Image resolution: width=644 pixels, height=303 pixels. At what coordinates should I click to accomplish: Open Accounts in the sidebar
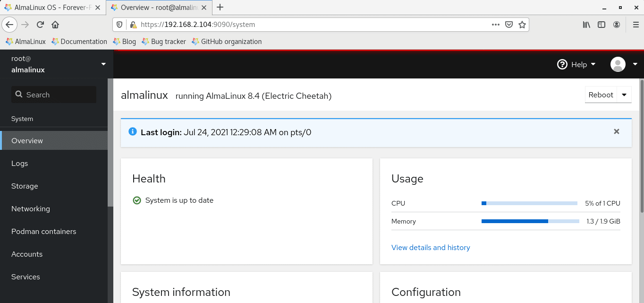tap(54, 254)
